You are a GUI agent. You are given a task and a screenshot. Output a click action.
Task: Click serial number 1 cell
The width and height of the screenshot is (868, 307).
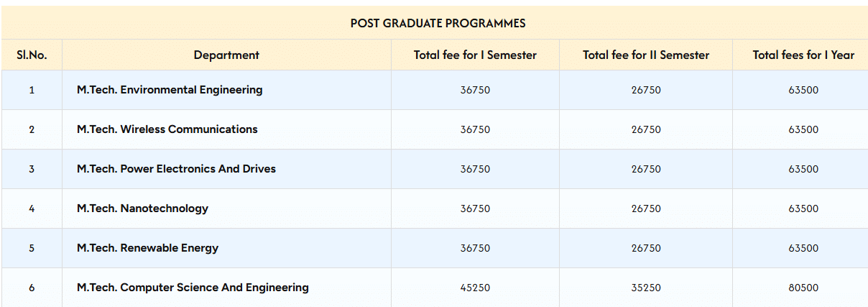click(x=32, y=90)
